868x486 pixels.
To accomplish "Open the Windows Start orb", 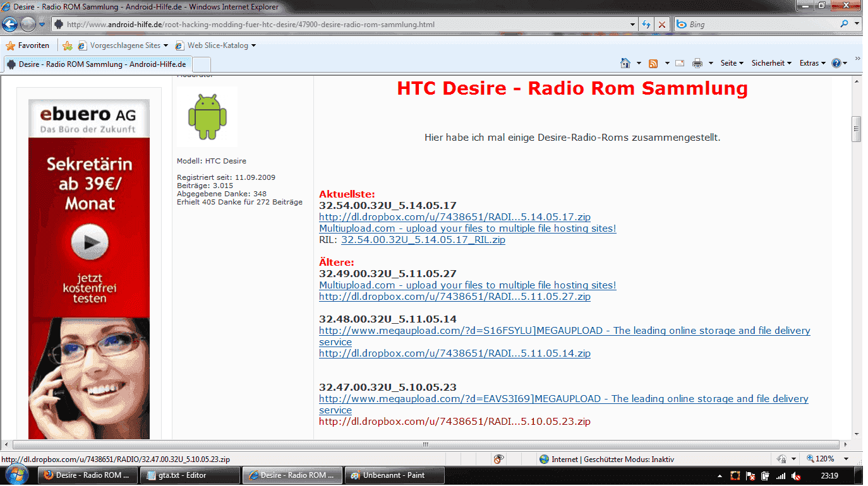I will 16,475.
